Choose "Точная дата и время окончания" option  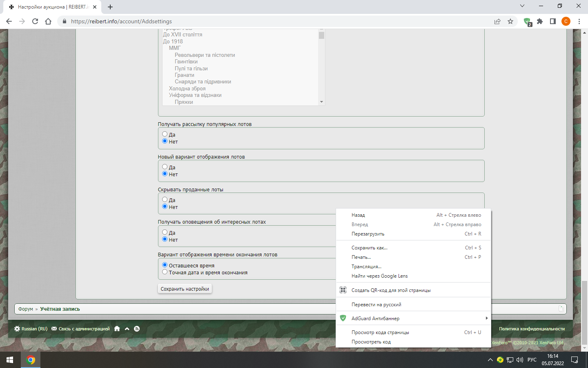tap(165, 272)
